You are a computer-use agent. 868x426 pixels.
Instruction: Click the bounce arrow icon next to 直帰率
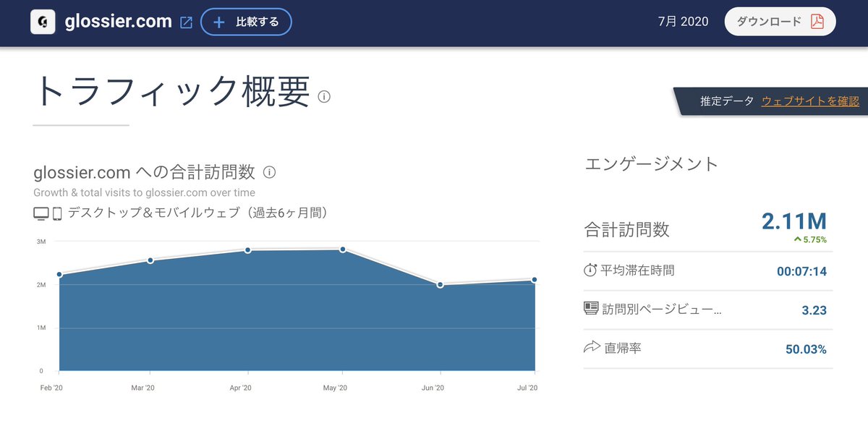592,348
